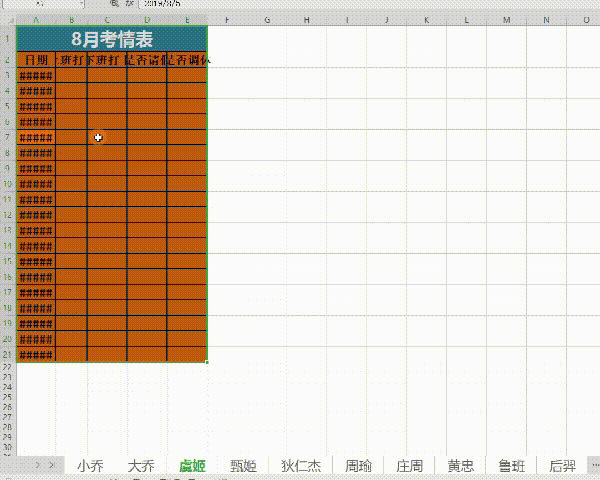Click the ##### date cell in row 10

coord(36,184)
